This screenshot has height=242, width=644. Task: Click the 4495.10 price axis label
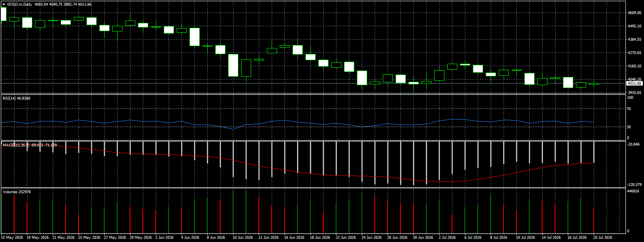point(634,26)
